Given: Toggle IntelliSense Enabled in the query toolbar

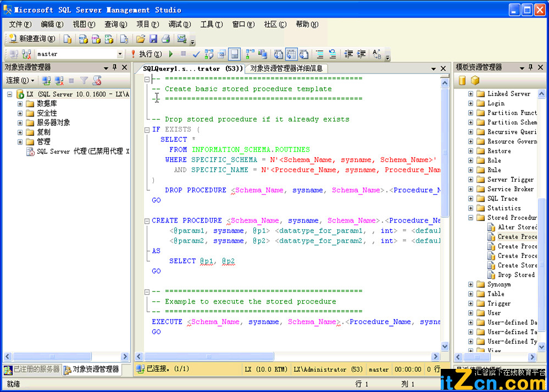Looking at the screenshot, I should [x=234, y=54].
